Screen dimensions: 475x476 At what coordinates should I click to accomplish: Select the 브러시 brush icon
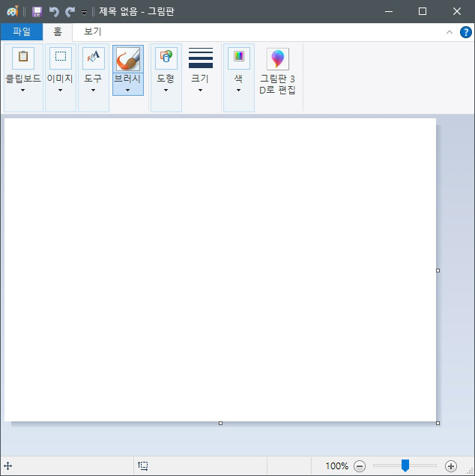point(128,58)
